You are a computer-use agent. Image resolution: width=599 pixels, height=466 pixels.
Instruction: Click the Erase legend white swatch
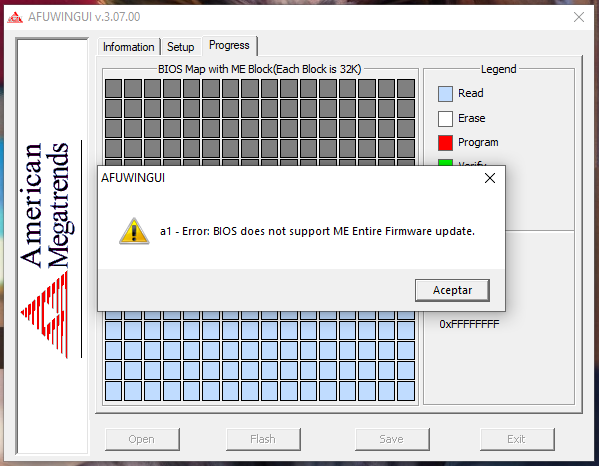[x=445, y=119]
